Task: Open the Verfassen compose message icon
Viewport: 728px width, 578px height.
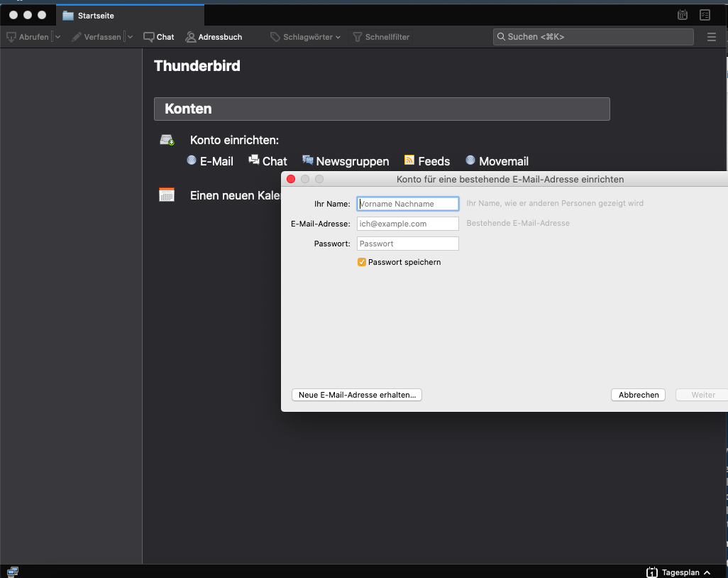Action: (x=77, y=37)
